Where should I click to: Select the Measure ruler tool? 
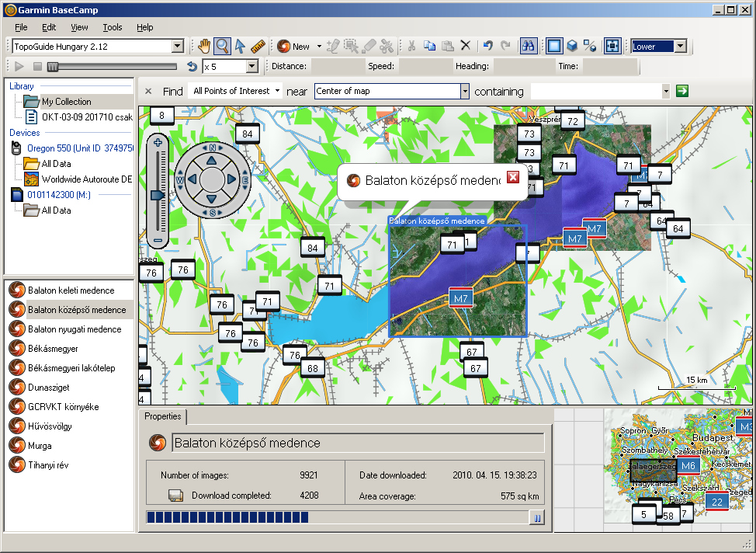(x=258, y=47)
